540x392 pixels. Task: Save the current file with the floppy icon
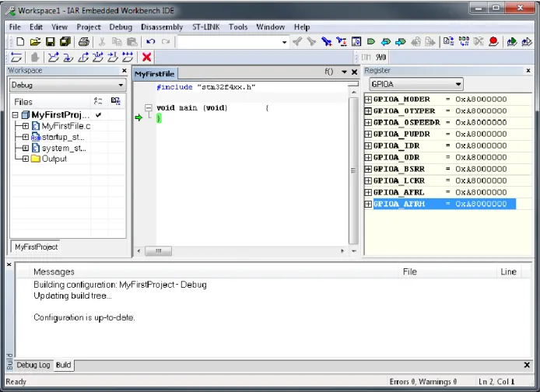(x=51, y=42)
